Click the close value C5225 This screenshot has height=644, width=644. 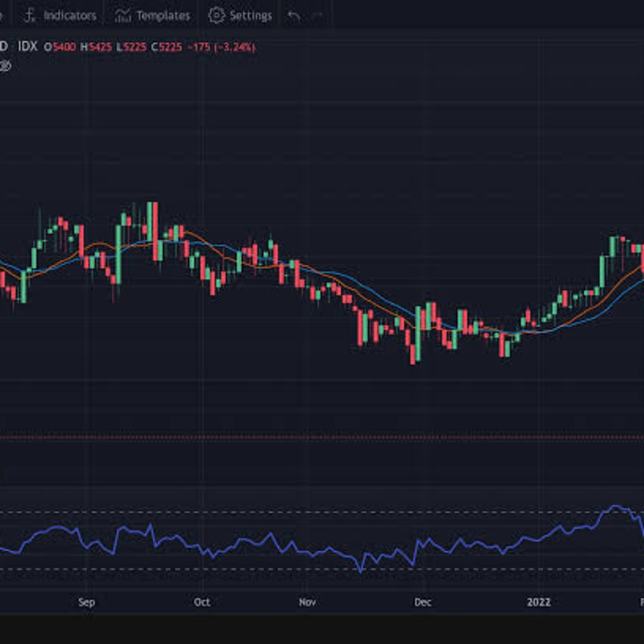coord(167,47)
